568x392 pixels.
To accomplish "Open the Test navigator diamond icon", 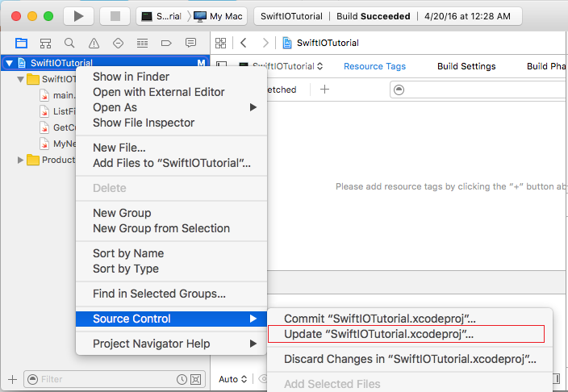I will (x=118, y=43).
